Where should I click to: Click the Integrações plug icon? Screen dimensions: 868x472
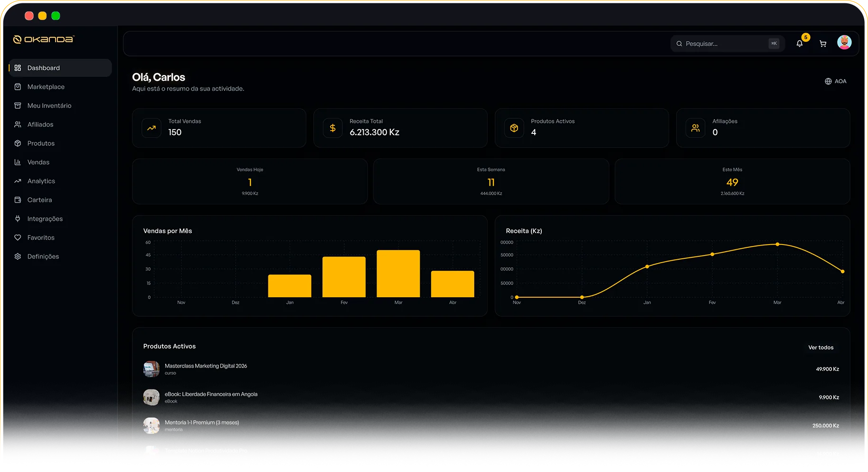tap(18, 218)
